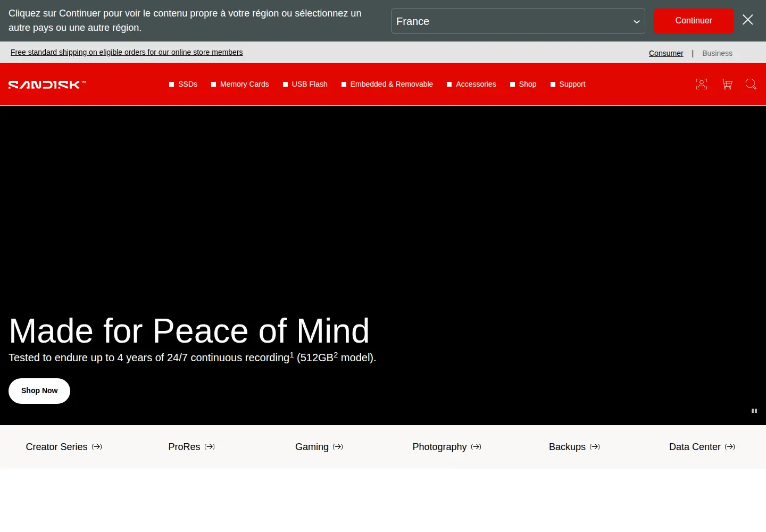The width and height of the screenshot is (766, 532).
Task: Open the free standard shipping link
Action: click(127, 52)
